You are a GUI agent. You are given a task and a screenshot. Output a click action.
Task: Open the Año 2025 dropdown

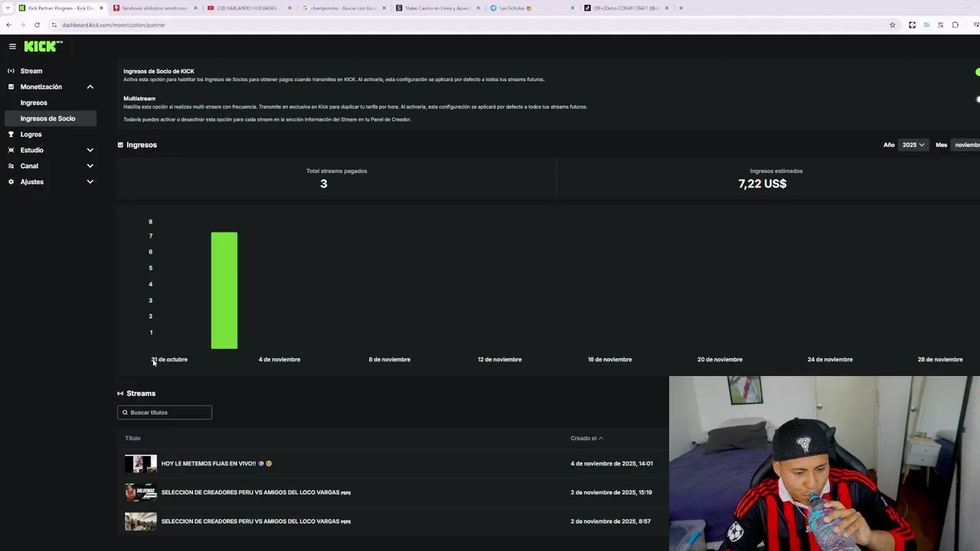(x=913, y=145)
